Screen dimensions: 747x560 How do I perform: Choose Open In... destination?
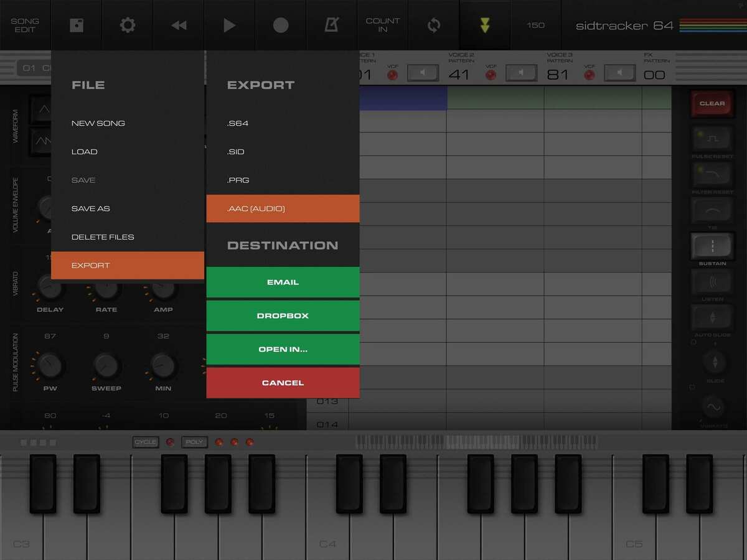pos(283,349)
